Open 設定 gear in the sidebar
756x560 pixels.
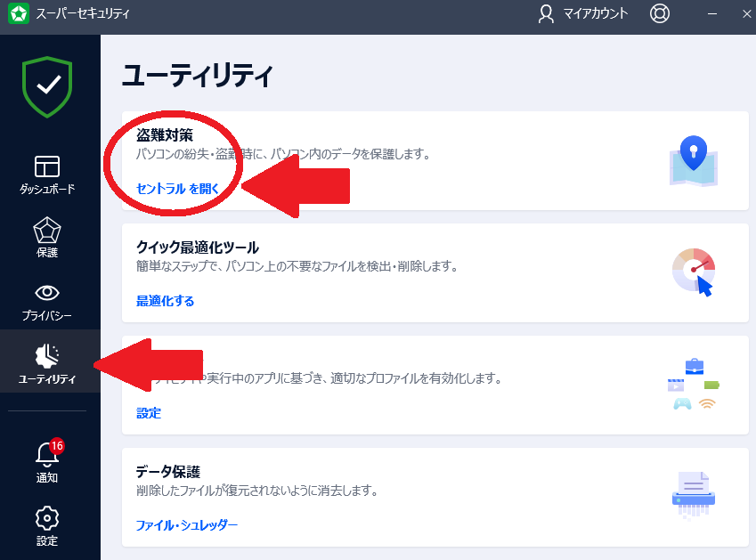click(47, 526)
